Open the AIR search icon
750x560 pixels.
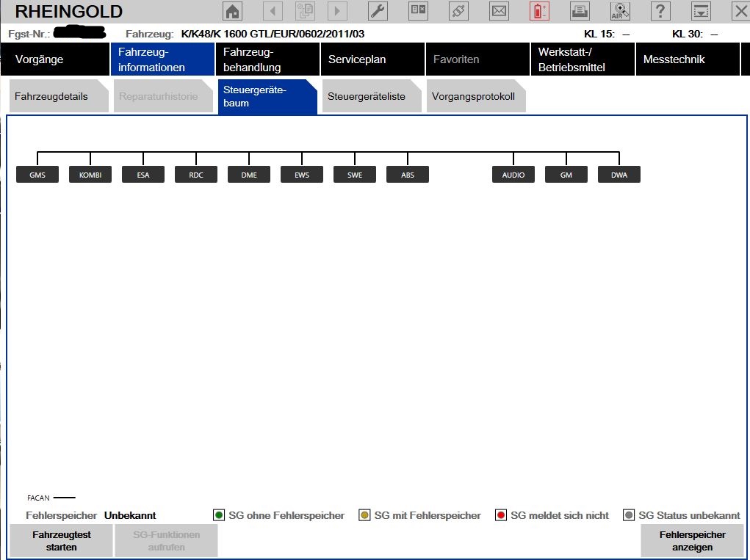[620, 11]
